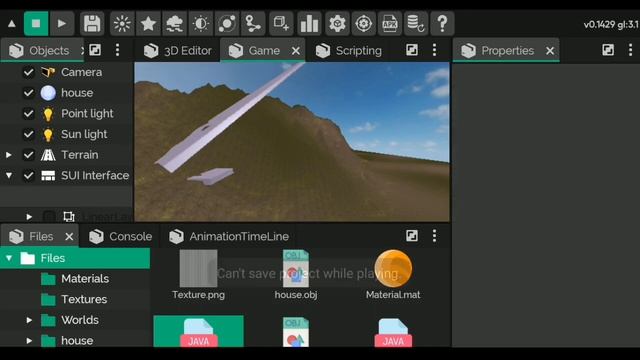Export the APK using the APK file icon
The width and height of the screenshot is (640, 360).
click(x=390, y=24)
